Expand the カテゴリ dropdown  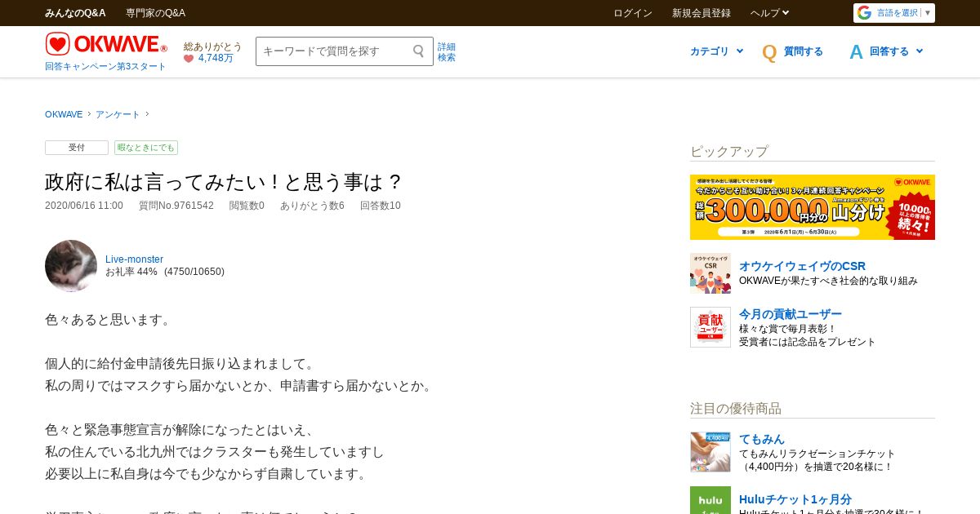(716, 51)
